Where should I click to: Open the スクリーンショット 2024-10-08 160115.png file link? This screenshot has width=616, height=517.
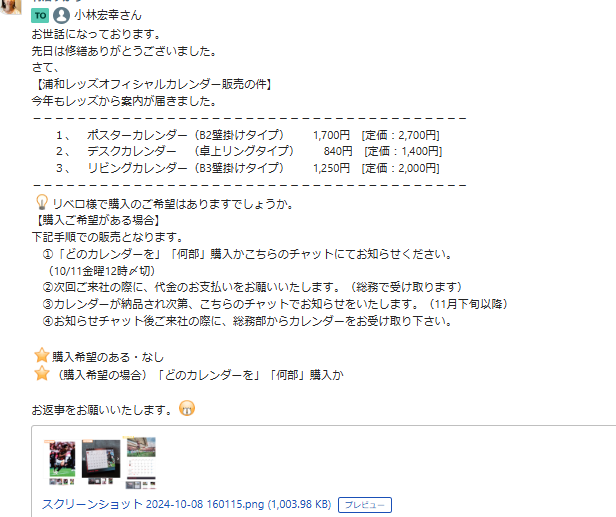coord(187,504)
